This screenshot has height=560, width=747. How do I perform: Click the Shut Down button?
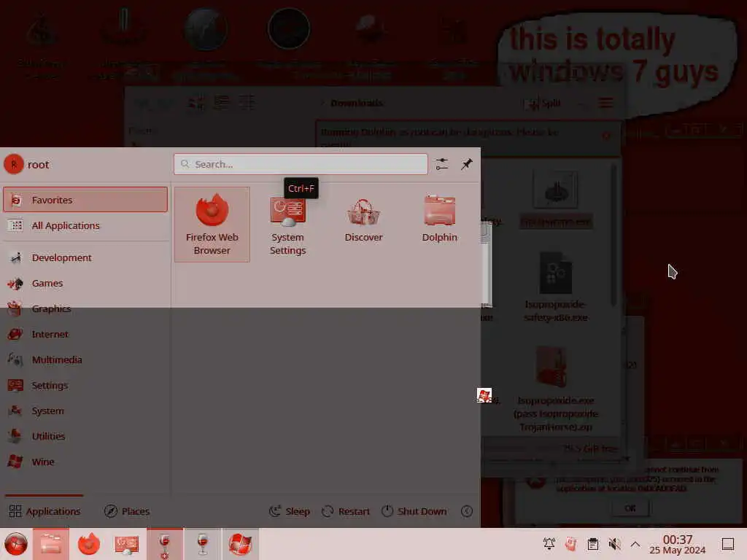pos(414,511)
